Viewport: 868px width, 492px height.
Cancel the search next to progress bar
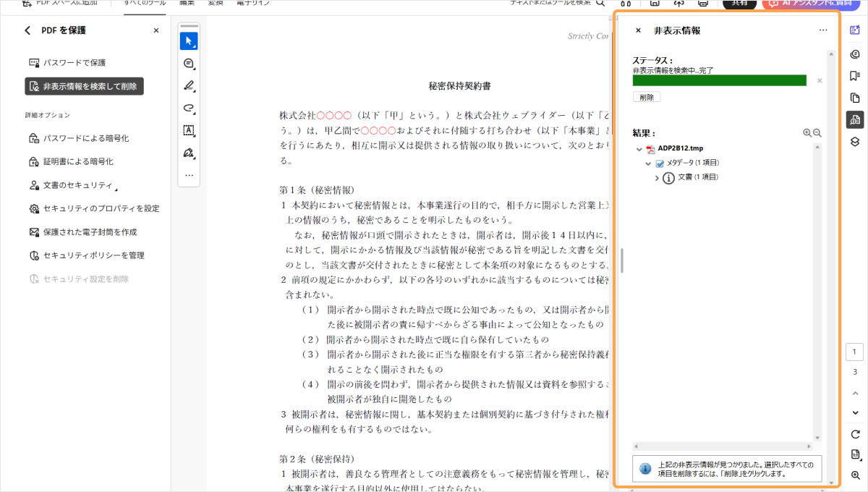click(x=820, y=80)
